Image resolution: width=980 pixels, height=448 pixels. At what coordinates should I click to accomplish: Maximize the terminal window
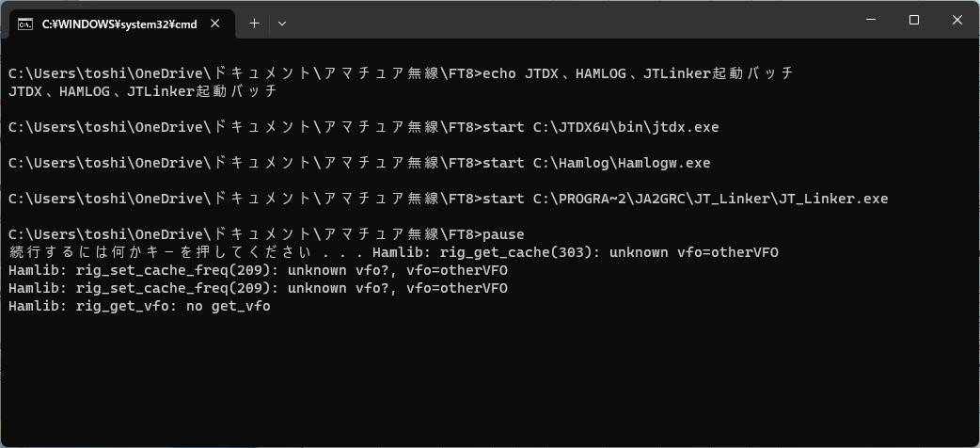(x=914, y=20)
